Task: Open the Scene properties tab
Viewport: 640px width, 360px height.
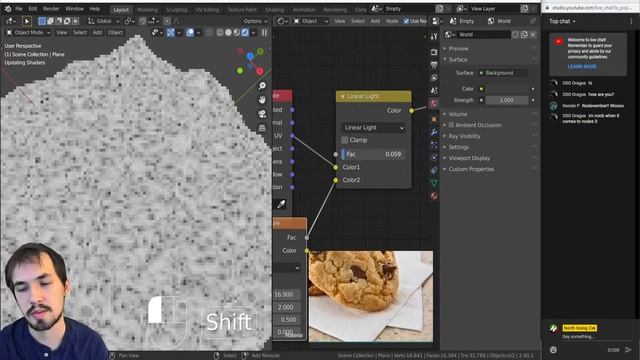Action: (434, 90)
